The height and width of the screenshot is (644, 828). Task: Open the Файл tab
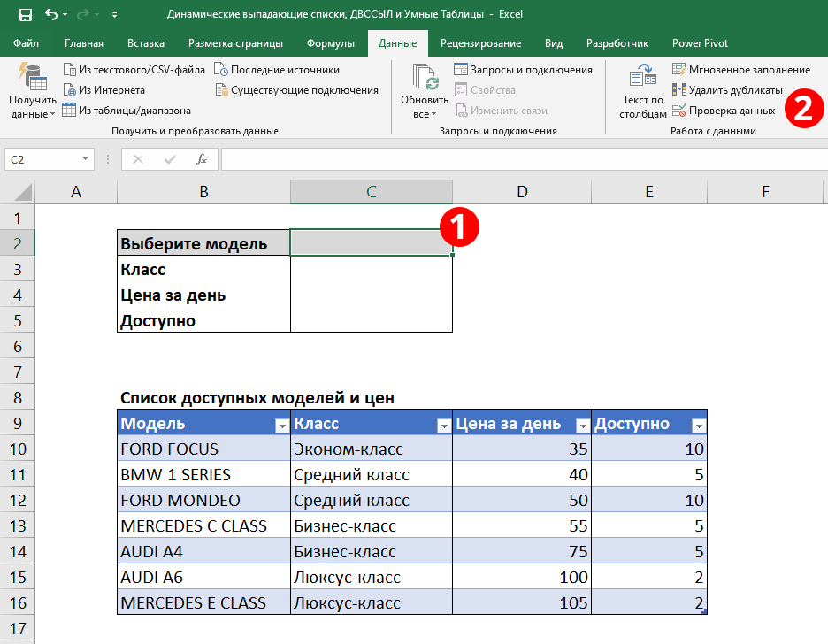(26, 43)
